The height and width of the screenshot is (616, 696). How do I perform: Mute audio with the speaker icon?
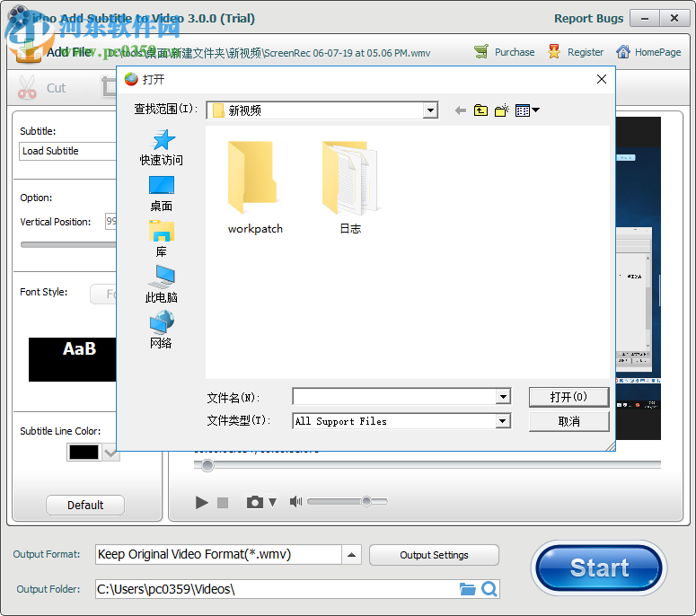click(295, 501)
